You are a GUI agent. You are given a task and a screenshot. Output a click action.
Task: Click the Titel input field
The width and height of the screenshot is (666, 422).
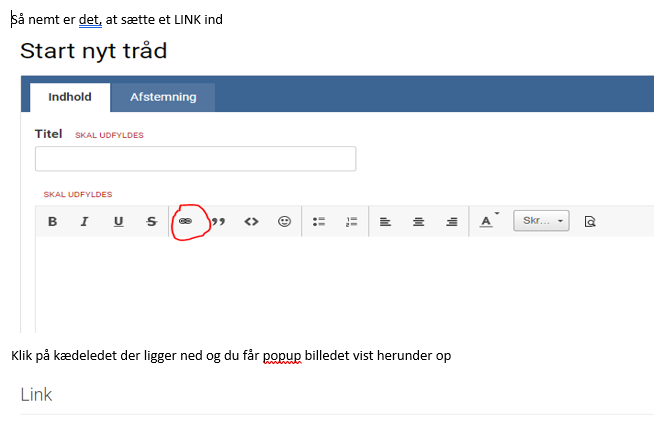tap(195, 159)
